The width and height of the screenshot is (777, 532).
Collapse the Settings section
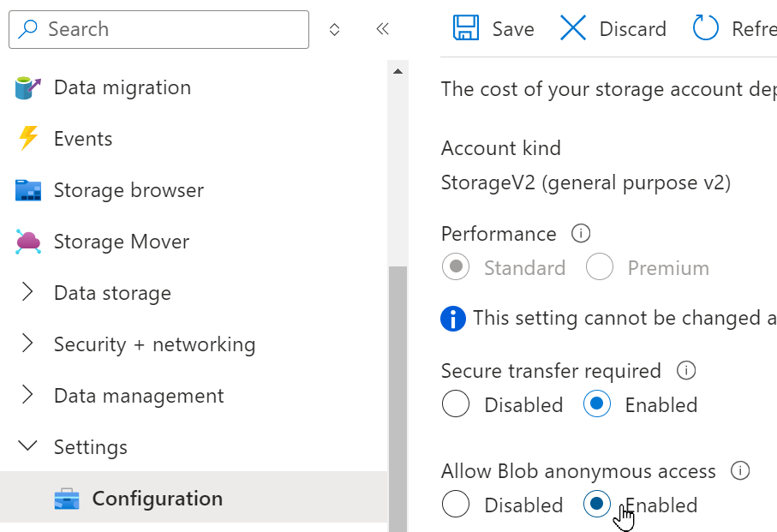click(x=91, y=446)
